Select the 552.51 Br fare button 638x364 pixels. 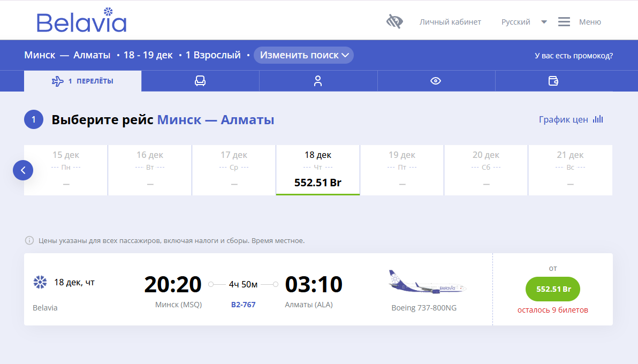click(553, 289)
